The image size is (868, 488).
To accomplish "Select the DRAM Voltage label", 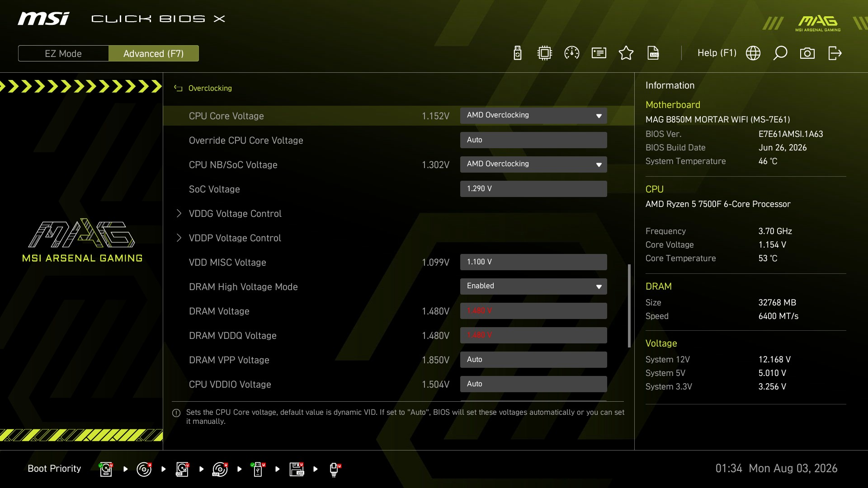I will pos(219,311).
